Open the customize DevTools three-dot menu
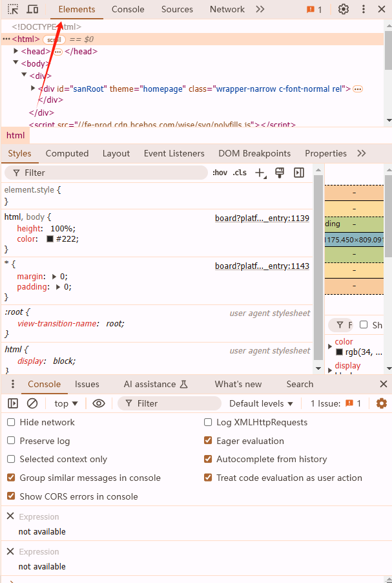Viewport: 392px width, 583px height. click(364, 9)
